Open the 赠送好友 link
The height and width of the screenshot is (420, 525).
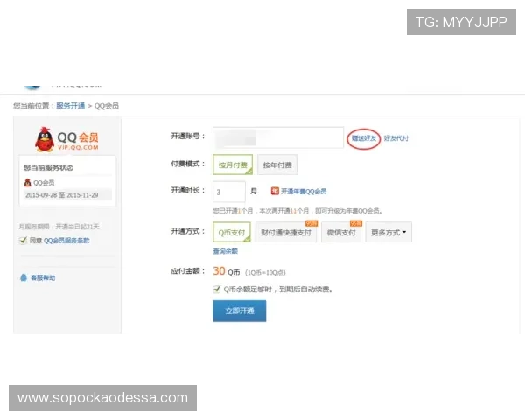364,138
